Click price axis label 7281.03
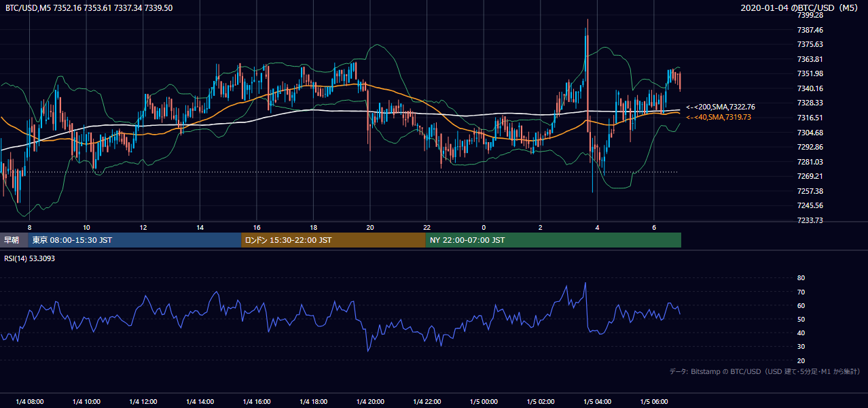The image size is (868, 408). (x=810, y=162)
